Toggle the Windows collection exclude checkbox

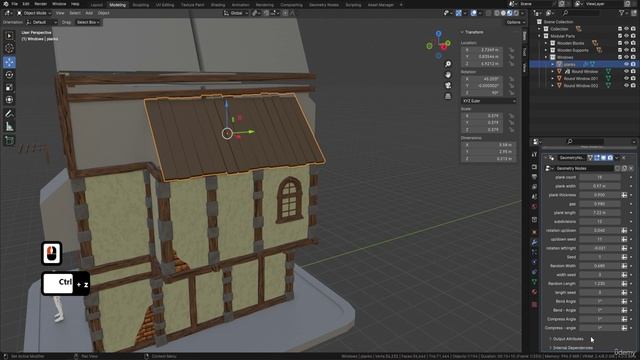[620, 57]
